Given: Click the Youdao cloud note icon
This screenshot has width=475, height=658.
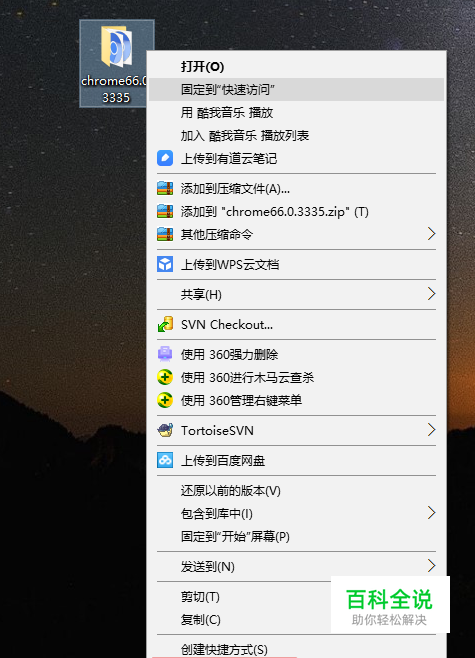Looking at the screenshot, I should click(165, 158).
